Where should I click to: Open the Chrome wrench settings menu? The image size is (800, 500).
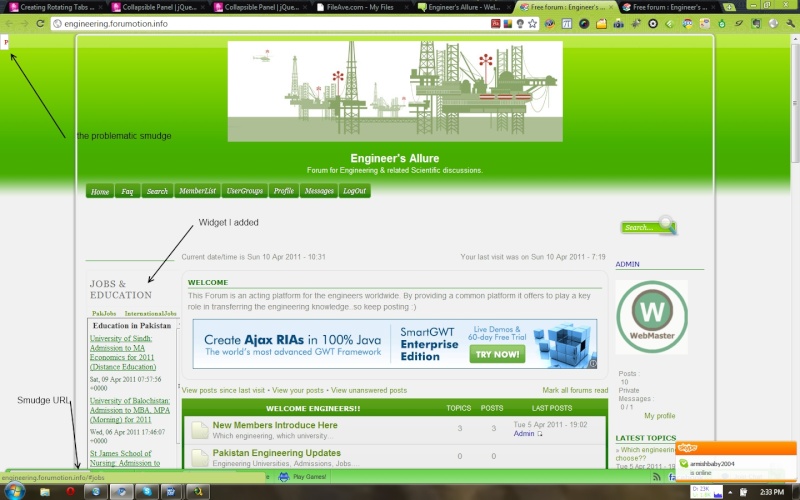click(791, 23)
